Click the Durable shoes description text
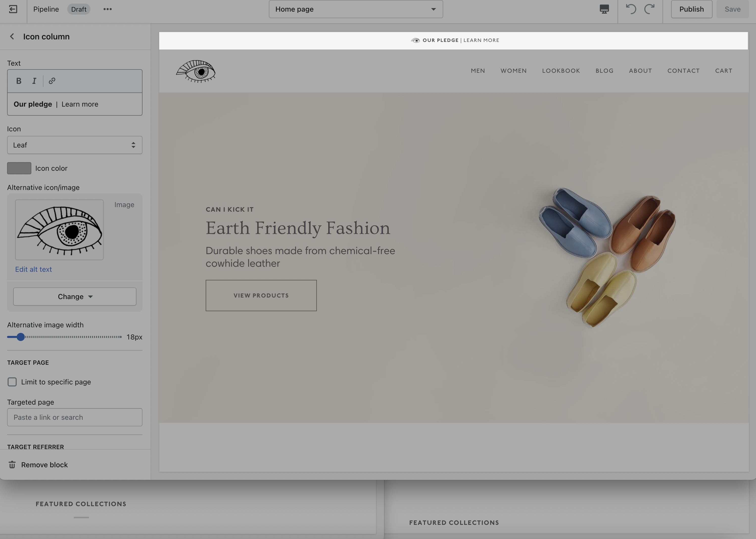Image resolution: width=756 pixels, height=539 pixels. point(300,257)
